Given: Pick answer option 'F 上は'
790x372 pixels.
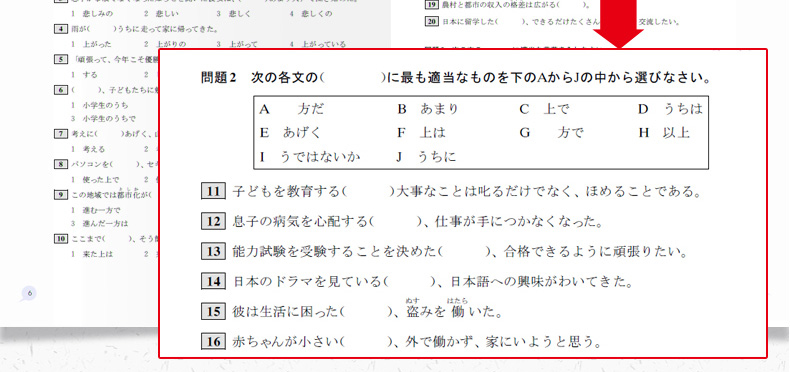Looking at the screenshot, I should click(421, 133).
